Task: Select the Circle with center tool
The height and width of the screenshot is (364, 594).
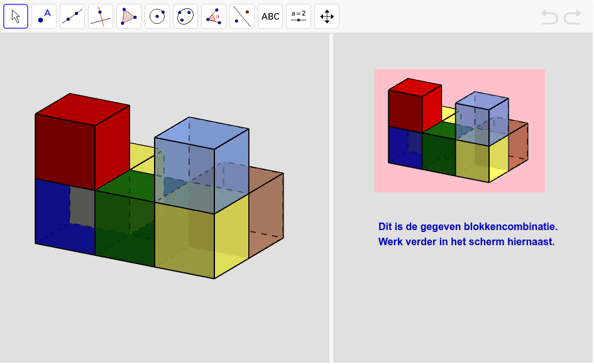Action: pyautogui.click(x=157, y=16)
